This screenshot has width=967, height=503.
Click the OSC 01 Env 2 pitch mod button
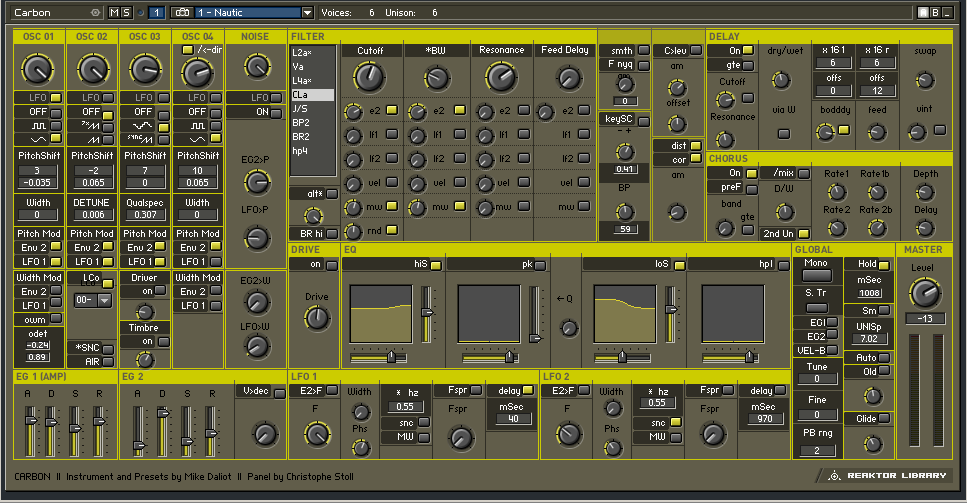(x=56, y=247)
